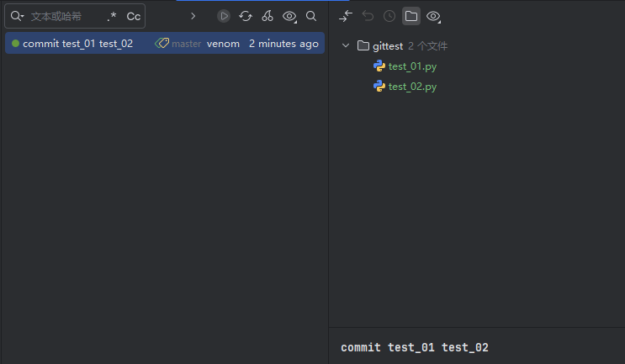625x364 pixels.
Task: Select test_02.py in changed files
Action: [412, 87]
